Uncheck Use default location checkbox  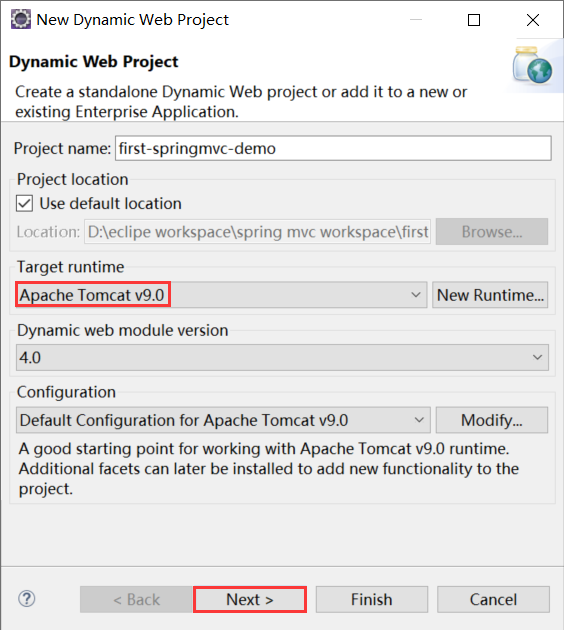click(x=25, y=204)
